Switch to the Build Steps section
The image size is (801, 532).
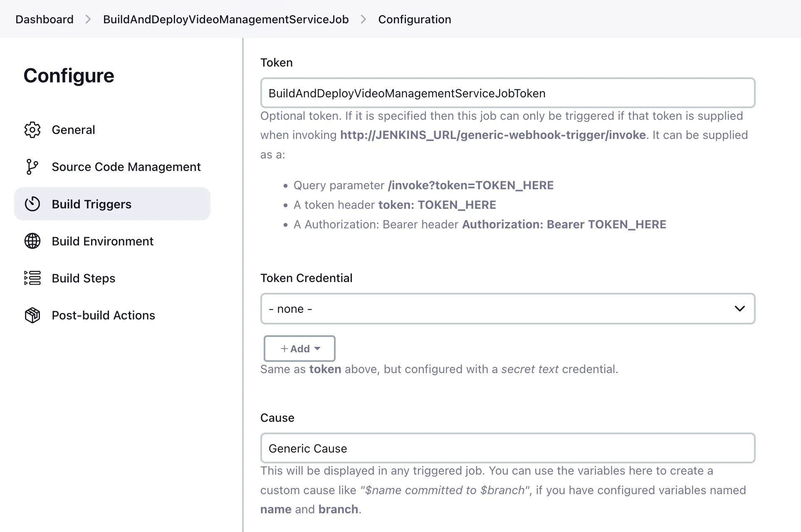point(83,278)
